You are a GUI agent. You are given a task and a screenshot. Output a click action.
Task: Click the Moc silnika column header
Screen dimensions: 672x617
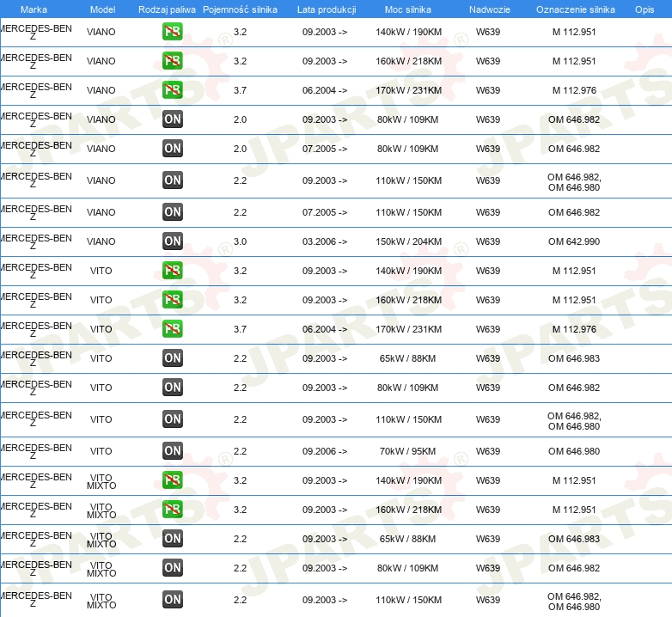pos(408,9)
